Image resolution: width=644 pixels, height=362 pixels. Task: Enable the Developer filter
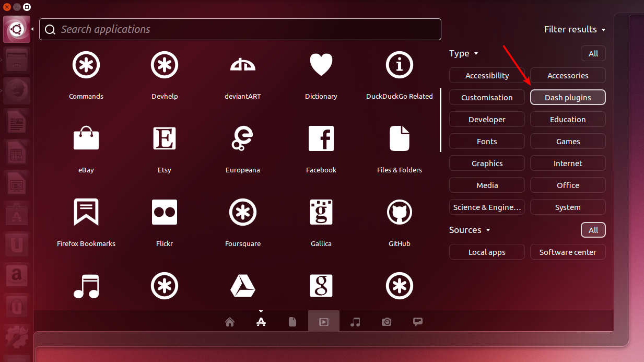coord(487,119)
